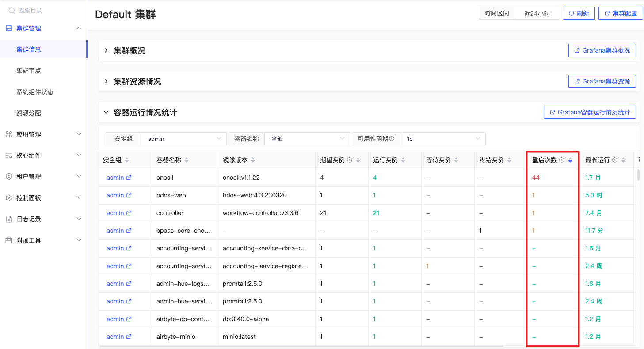The image size is (644, 349).
Task: Sort by 镜像版本 column sort arrows
Action: coord(253,160)
